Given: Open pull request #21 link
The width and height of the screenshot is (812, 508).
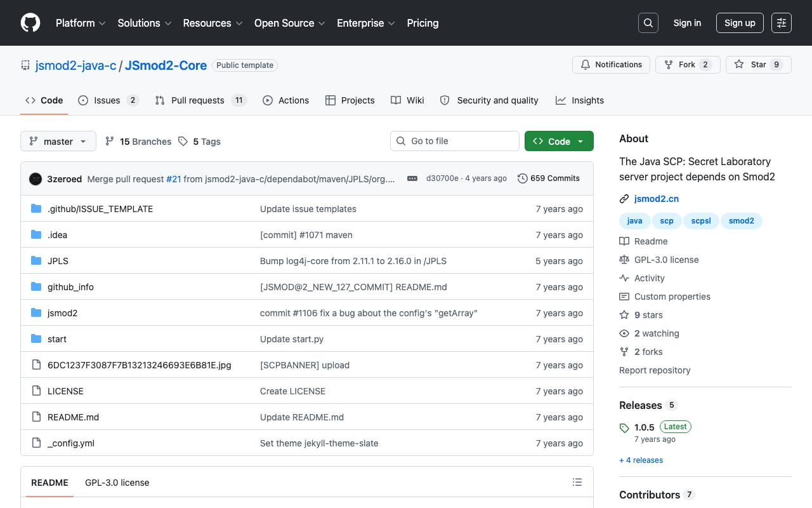Looking at the screenshot, I should point(174,179).
